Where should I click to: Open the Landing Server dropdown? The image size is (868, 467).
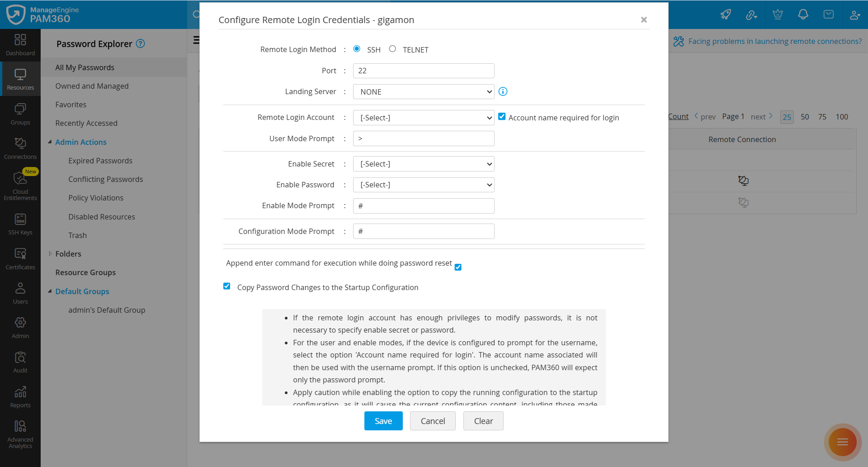[x=423, y=91]
